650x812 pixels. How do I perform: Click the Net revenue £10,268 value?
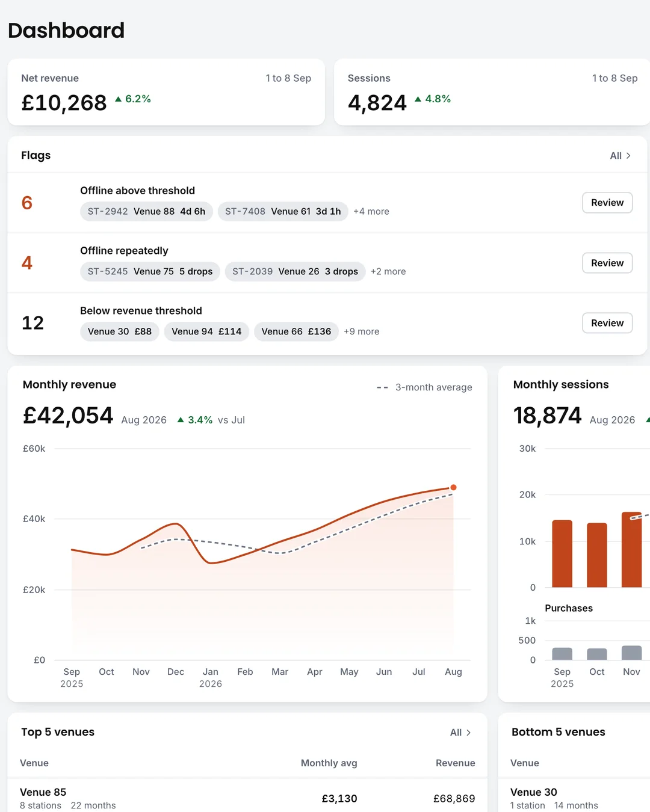tap(64, 103)
